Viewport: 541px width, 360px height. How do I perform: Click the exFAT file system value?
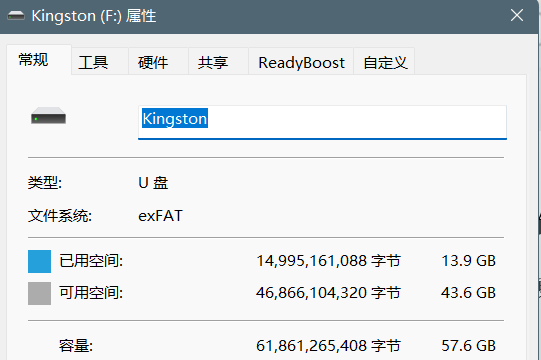[x=160, y=216]
